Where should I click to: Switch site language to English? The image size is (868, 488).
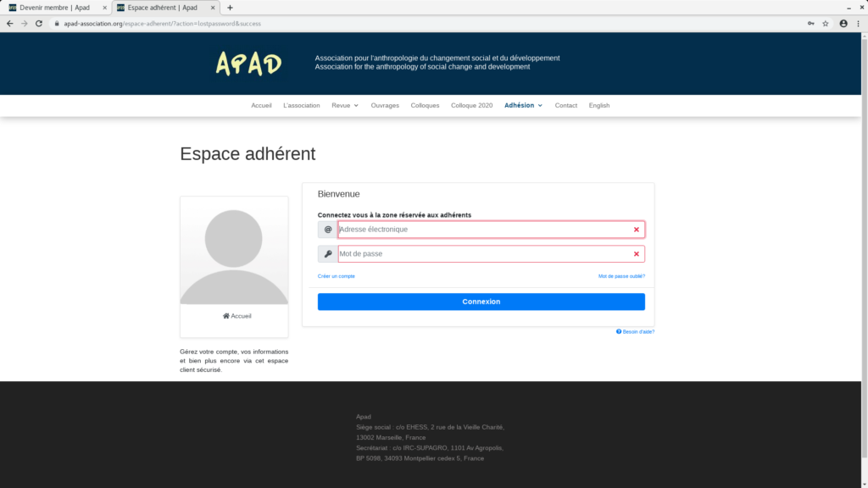coord(599,106)
